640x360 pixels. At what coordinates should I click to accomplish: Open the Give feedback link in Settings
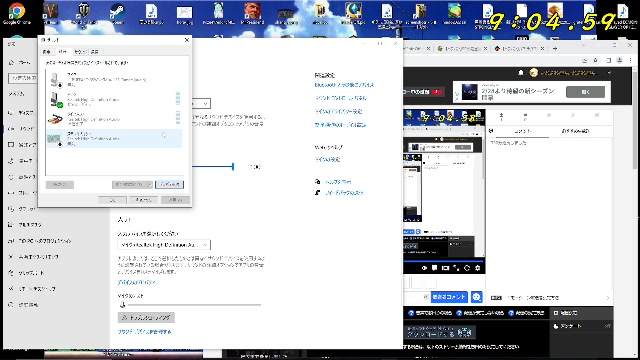344,193
